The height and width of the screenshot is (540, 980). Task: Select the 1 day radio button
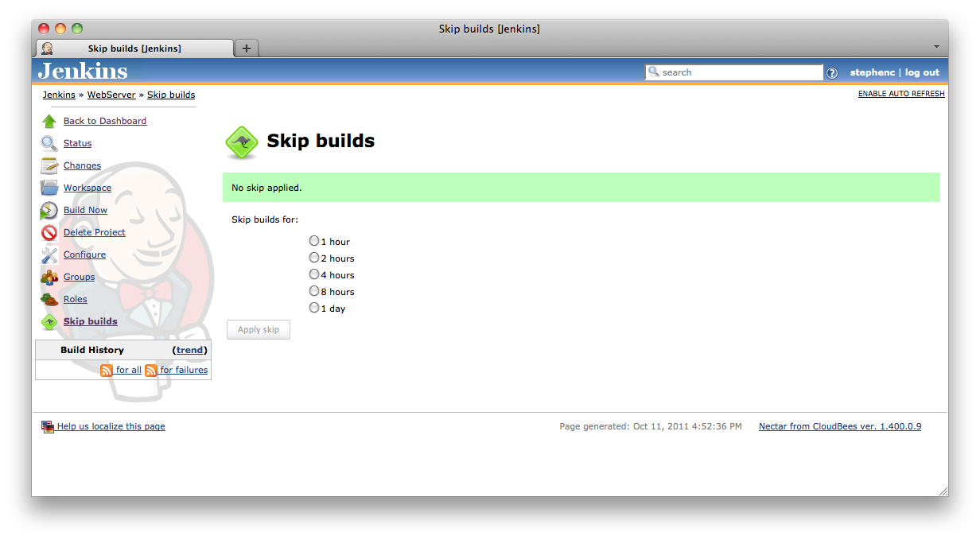click(x=314, y=307)
